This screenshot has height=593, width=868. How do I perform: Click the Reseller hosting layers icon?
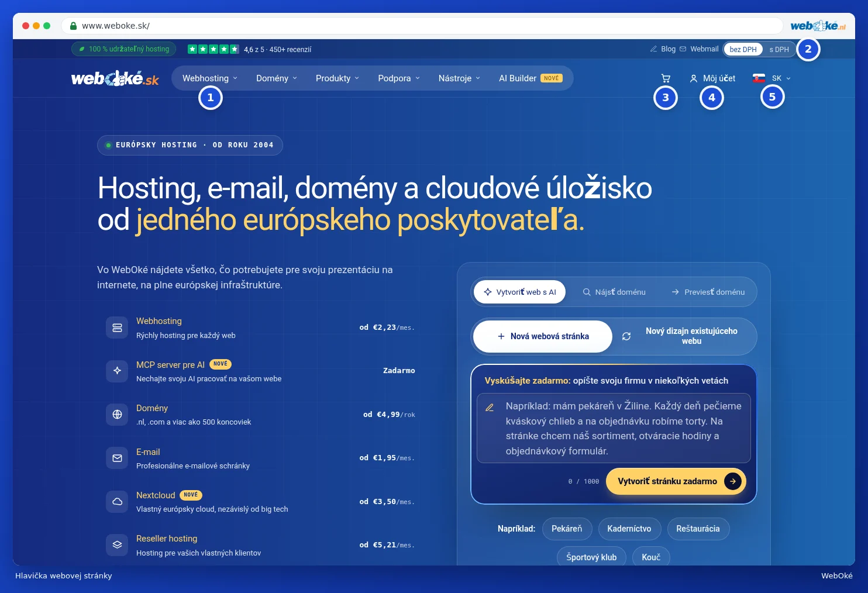tap(117, 545)
